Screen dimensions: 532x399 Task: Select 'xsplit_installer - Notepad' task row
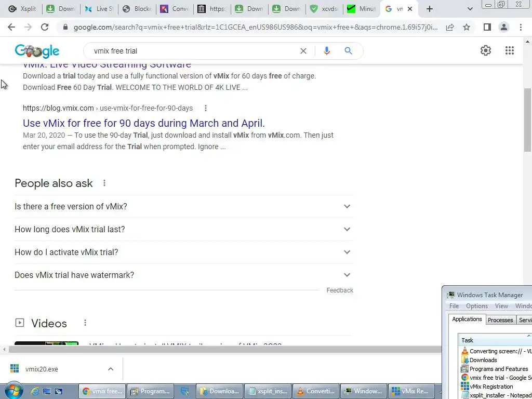(496, 395)
